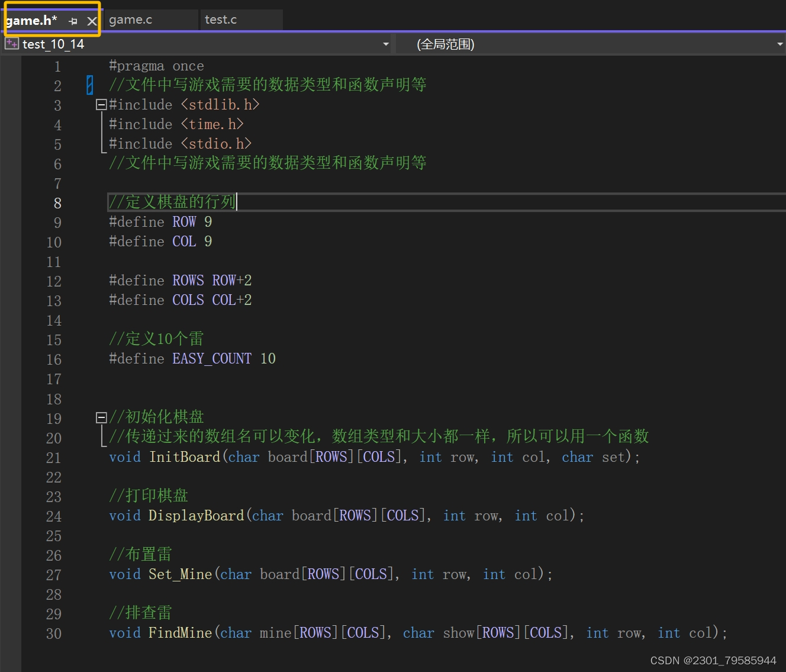The height and width of the screenshot is (672, 786).
Task: Click line number 30 in the gutter
Action: [x=54, y=634]
